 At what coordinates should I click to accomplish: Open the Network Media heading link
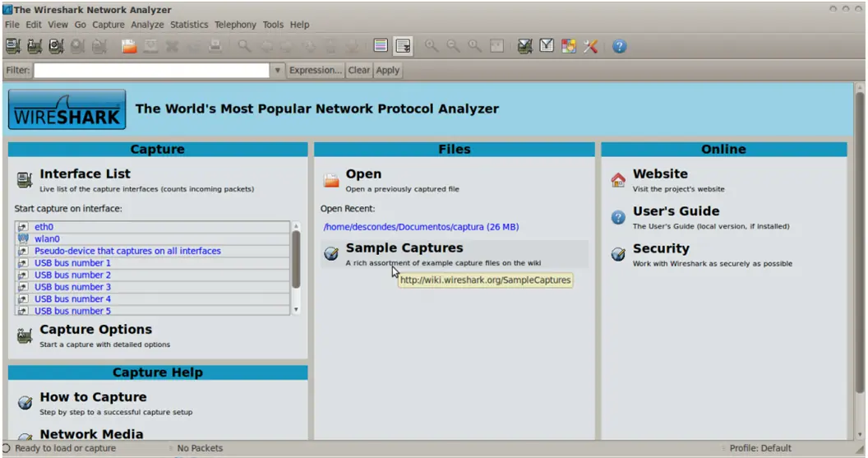91,434
